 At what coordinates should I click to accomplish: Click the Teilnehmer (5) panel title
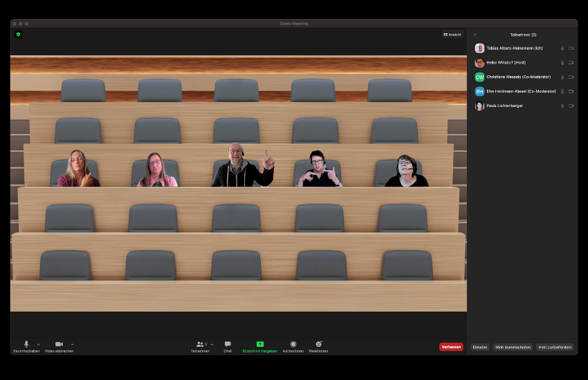523,35
